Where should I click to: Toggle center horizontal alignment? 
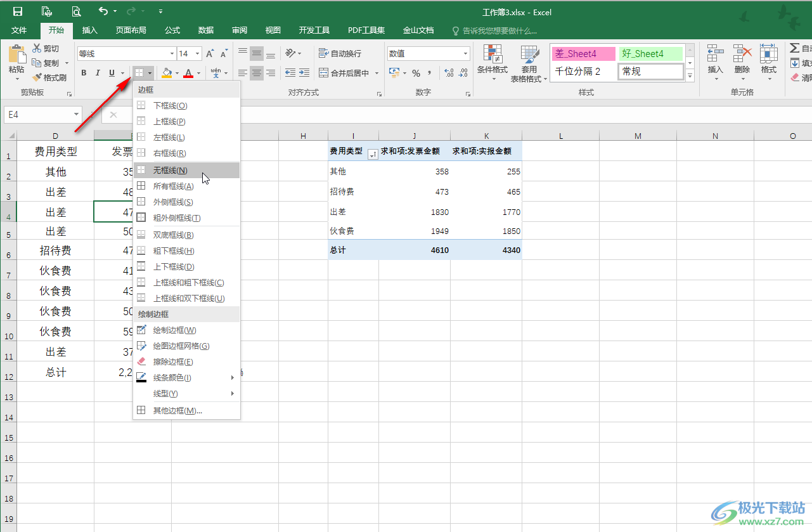(257, 73)
